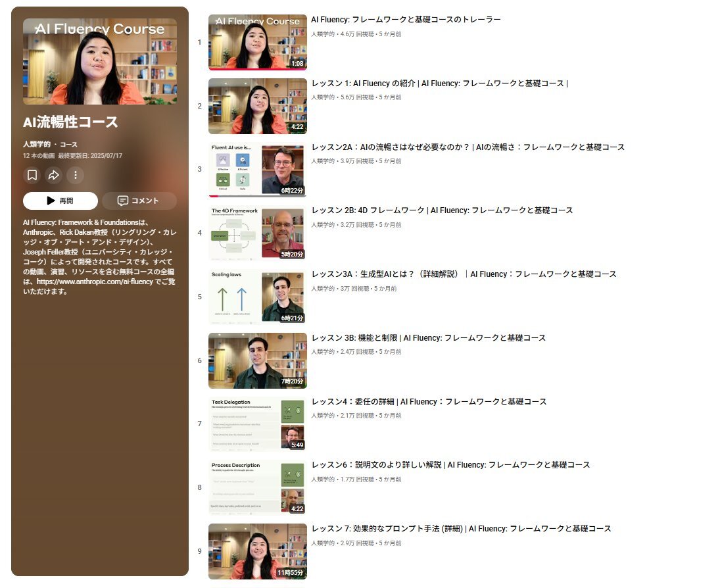Open The 4D Framework video thumbnail
This screenshot has width=720, height=588.
click(257, 233)
